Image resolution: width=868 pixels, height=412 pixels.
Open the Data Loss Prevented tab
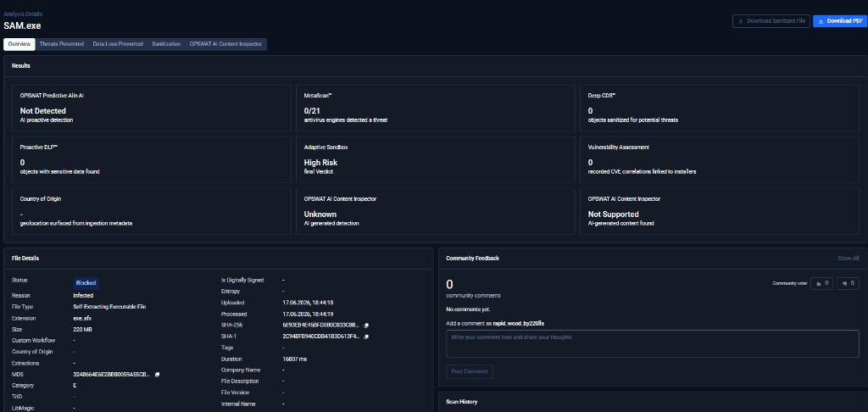coord(118,44)
